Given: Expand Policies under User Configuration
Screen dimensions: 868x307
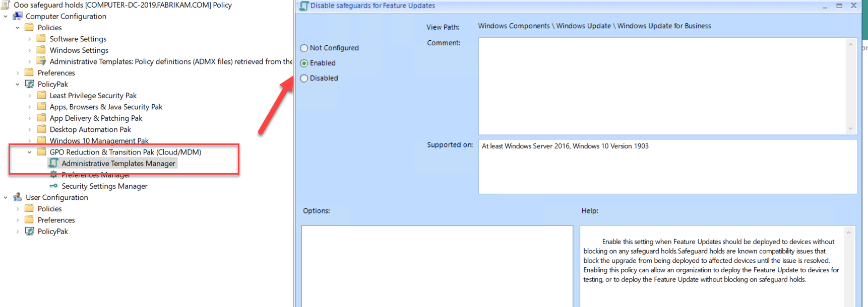Looking at the screenshot, I should point(18,209).
